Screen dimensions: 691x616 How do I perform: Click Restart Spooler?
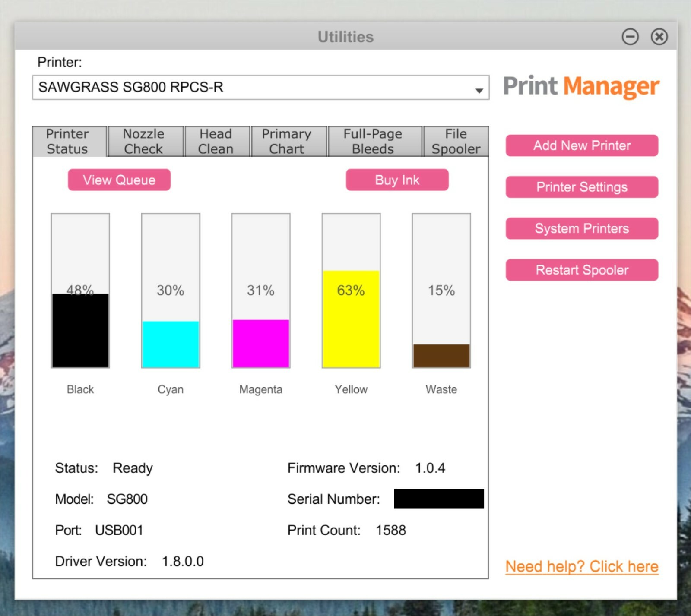point(582,270)
